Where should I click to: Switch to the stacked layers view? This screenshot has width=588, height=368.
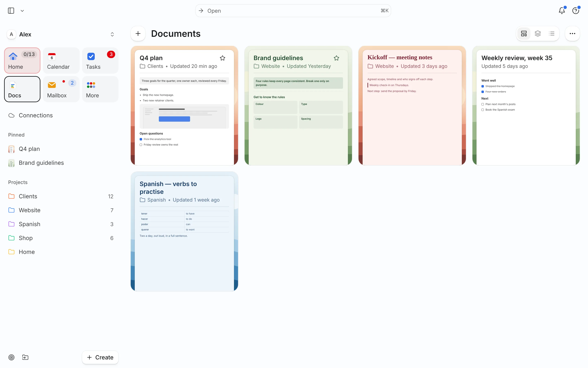tap(538, 34)
